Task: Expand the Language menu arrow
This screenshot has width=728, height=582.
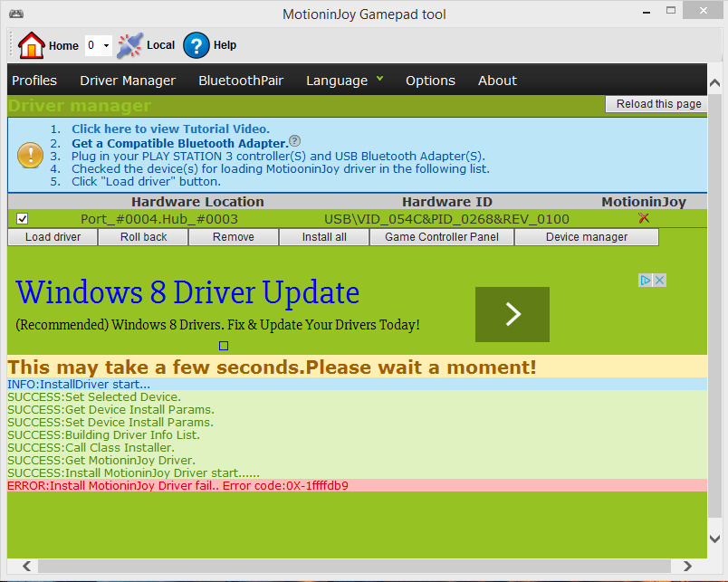Action: pos(379,79)
